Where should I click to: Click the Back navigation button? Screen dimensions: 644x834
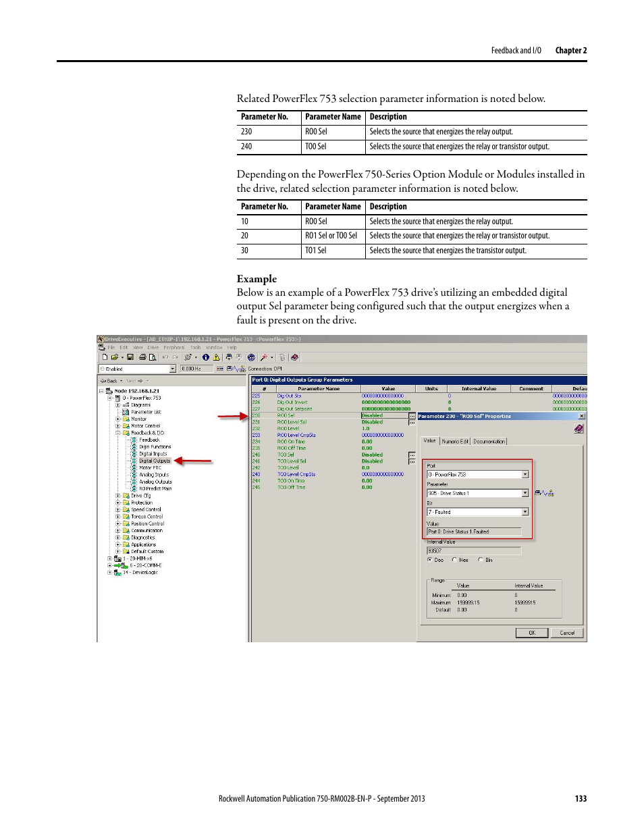[109, 381]
